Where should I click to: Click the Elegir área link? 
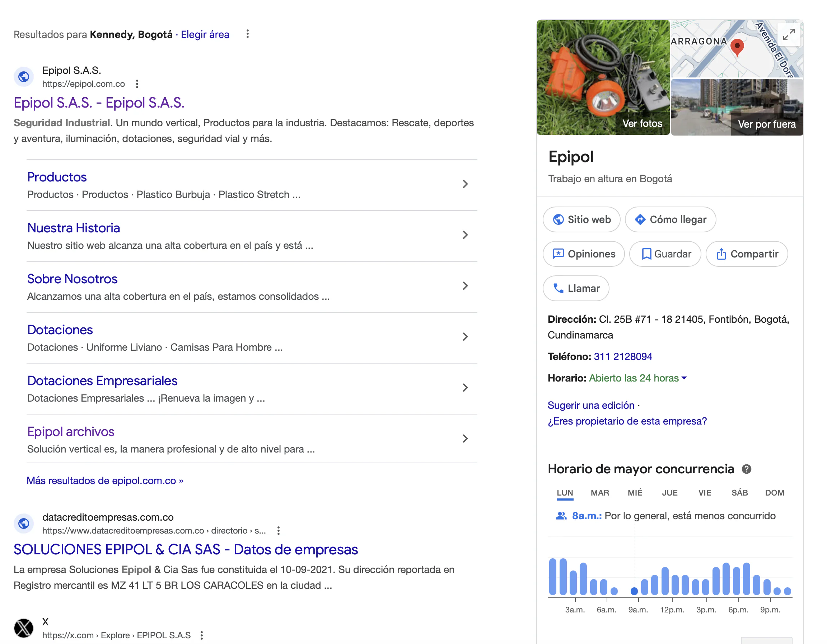(x=205, y=34)
